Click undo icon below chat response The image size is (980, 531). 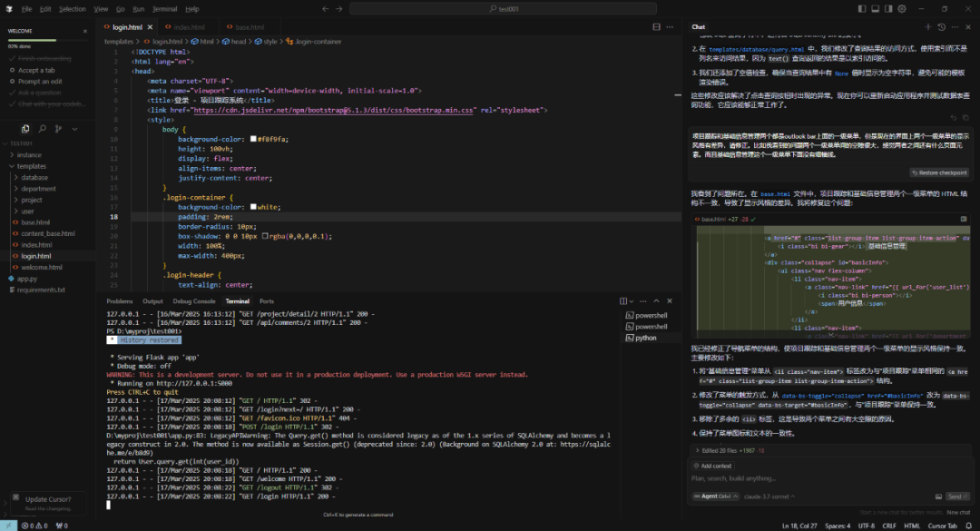click(954, 118)
